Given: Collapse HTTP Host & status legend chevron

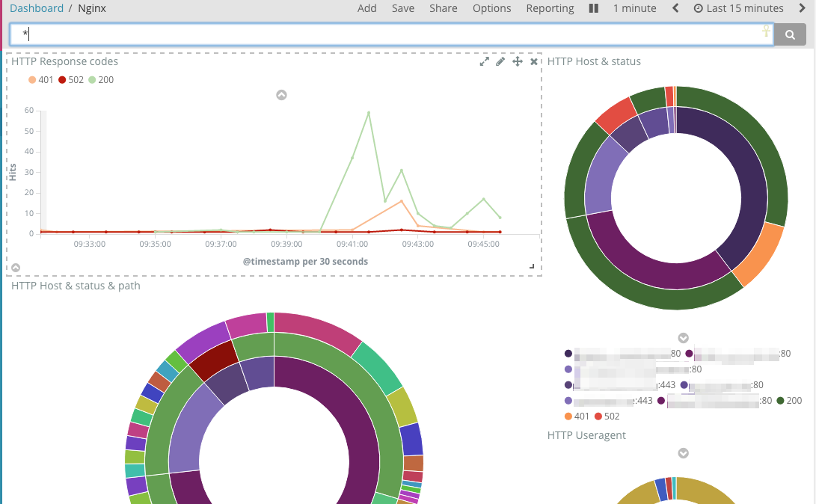Looking at the screenshot, I should point(684,338).
